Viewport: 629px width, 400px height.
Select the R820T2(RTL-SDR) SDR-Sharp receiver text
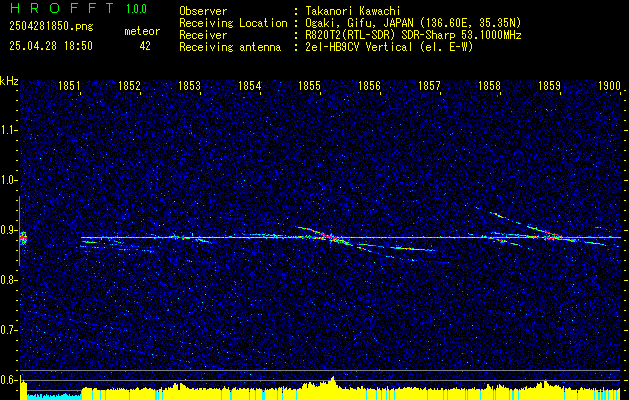pyautogui.click(x=413, y=35)
